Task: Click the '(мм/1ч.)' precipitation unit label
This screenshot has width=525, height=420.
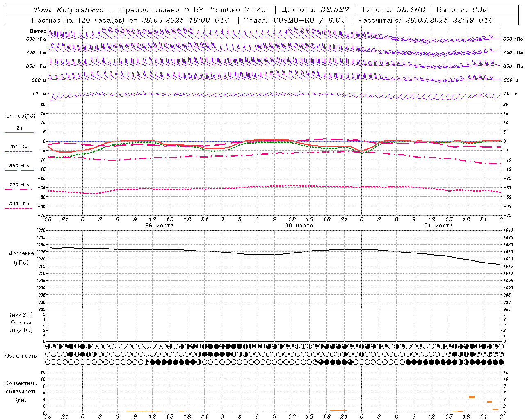Action: pyautogui.click(x=21, y=330)
